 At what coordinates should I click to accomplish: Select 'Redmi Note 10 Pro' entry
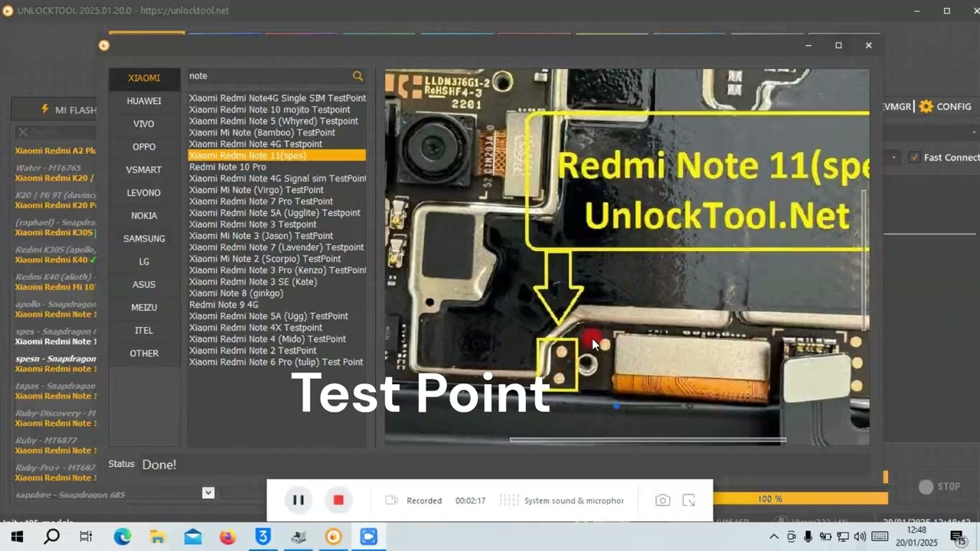[x=277, y=167]
